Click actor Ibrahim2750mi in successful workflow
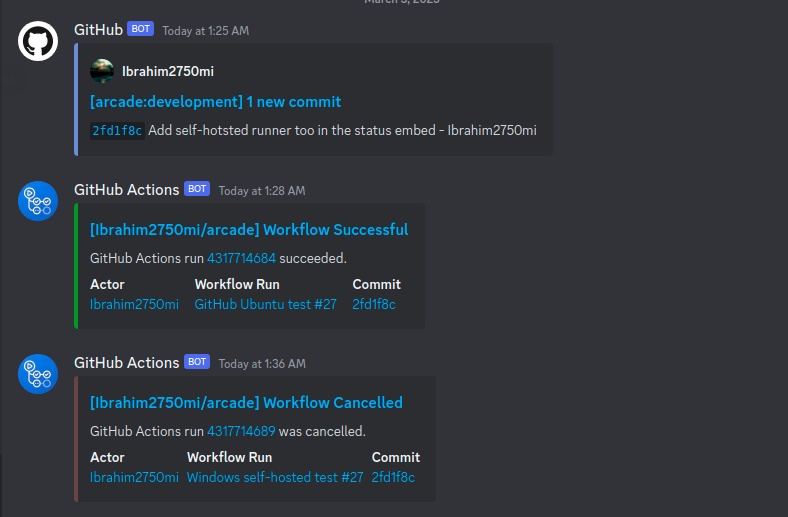This screenshot has height=517, width=788. [134, 304]
